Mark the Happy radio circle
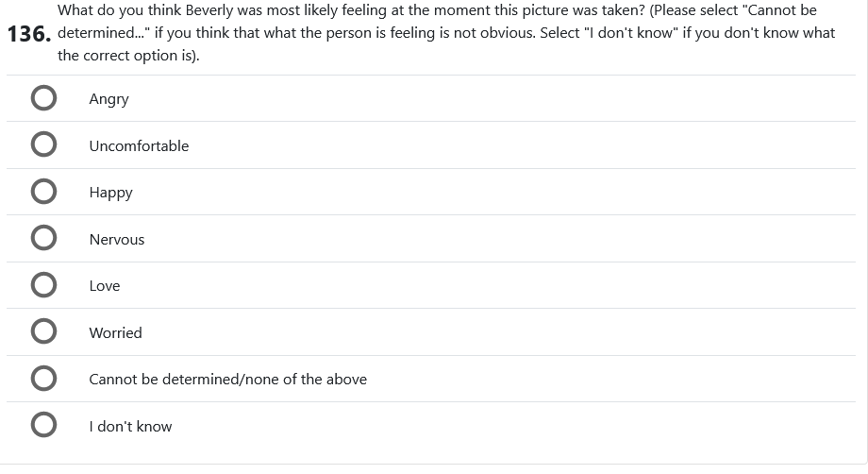868x474 pixels. [42, 193]
